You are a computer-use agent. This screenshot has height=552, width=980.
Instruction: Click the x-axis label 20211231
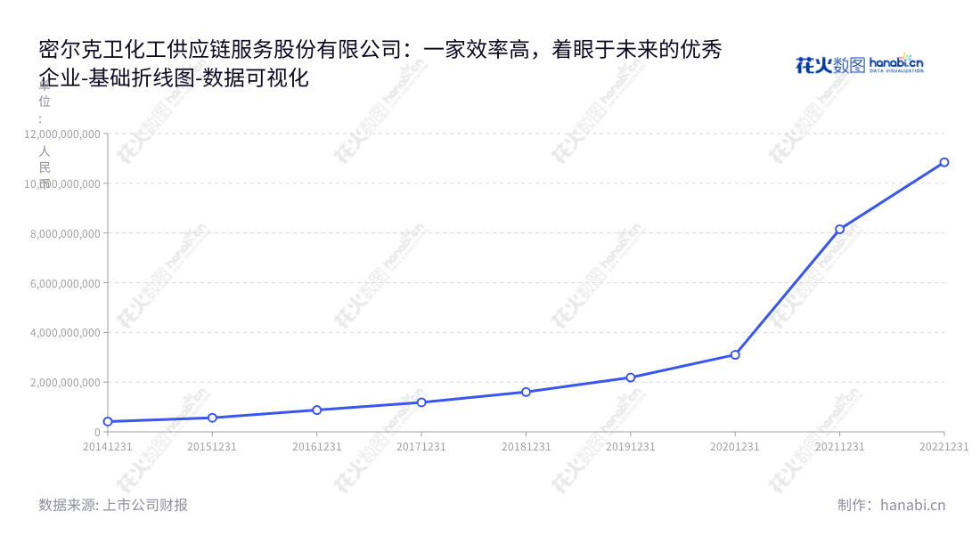click(x=840, y=446)
